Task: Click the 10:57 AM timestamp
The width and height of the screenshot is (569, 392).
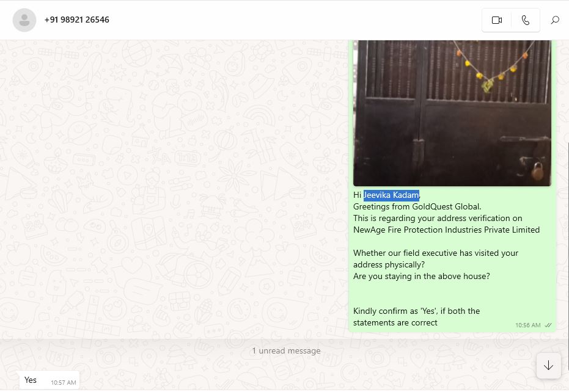Action: (x=64, y=383)
